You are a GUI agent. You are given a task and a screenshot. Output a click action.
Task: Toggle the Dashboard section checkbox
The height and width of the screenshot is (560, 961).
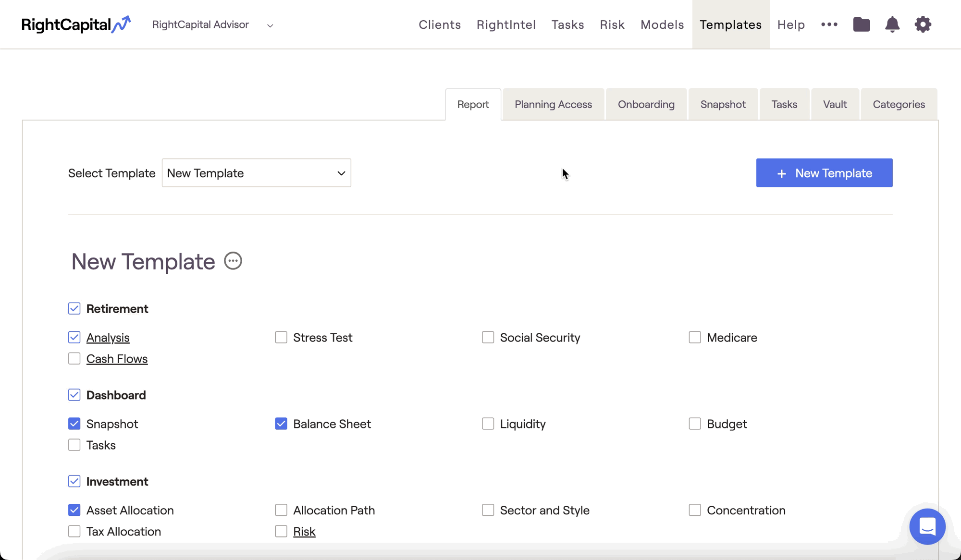(x=74, y=395)
